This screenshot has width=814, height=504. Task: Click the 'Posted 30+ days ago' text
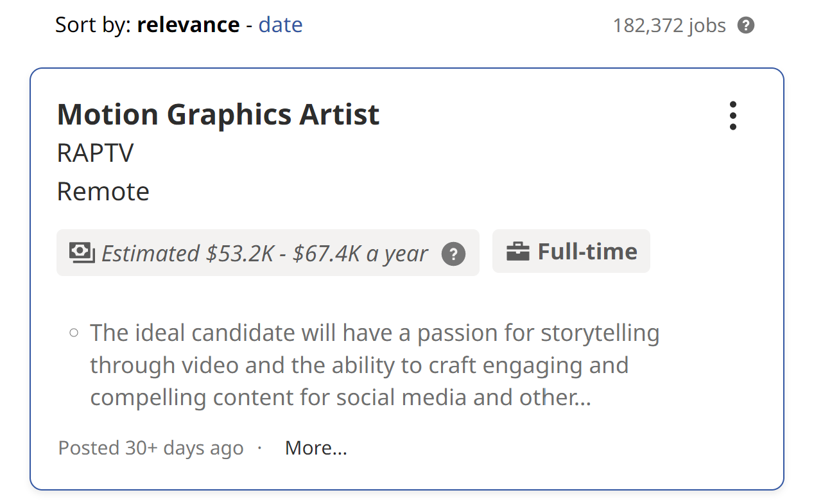(151, 448)
